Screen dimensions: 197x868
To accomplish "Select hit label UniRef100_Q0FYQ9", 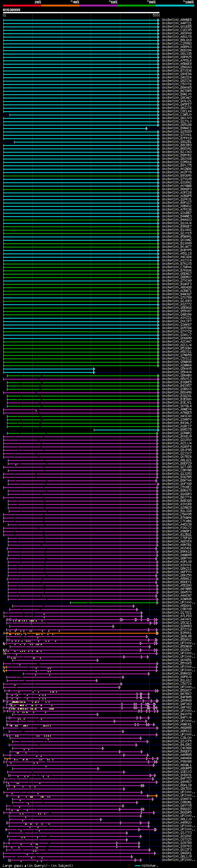I will (x=177, y=484).
